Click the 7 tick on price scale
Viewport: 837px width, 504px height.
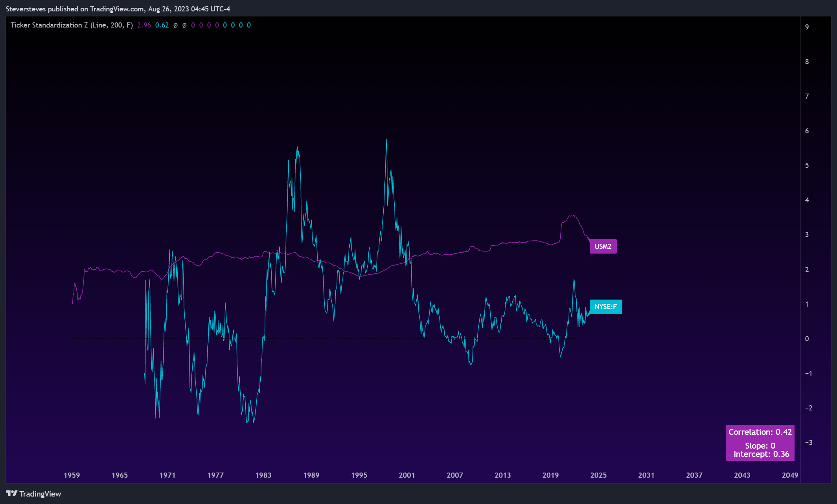tap(807, 96)
